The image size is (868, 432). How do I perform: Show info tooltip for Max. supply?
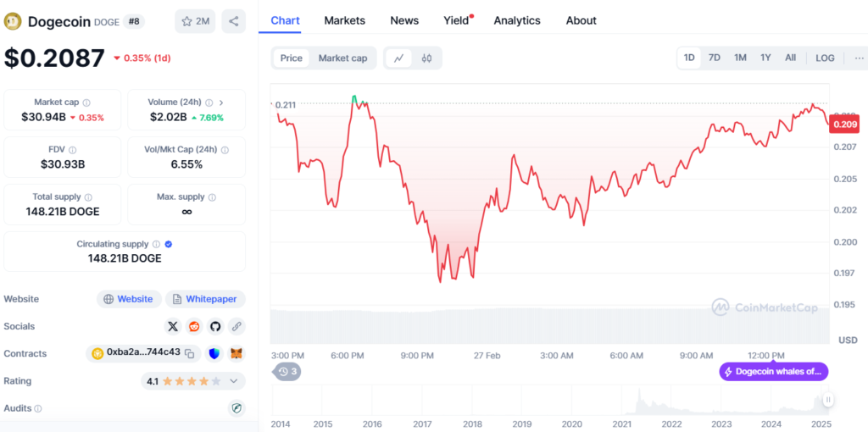coord(212,197)
